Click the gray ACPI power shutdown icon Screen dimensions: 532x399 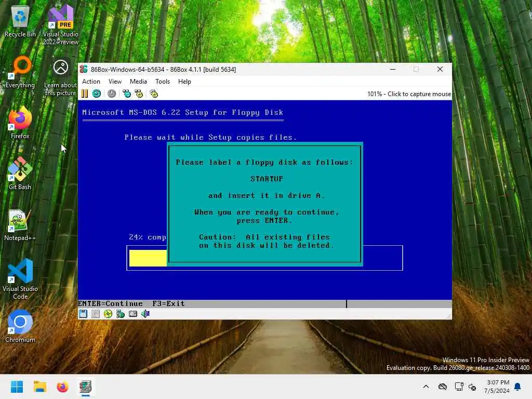pyautogui.click(x=112, y=94)
